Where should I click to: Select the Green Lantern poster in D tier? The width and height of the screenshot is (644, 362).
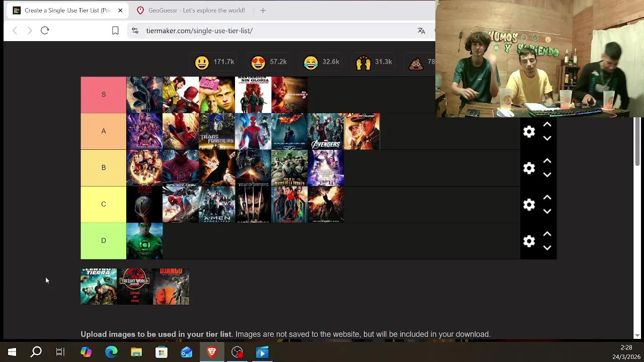coord(144,241)
